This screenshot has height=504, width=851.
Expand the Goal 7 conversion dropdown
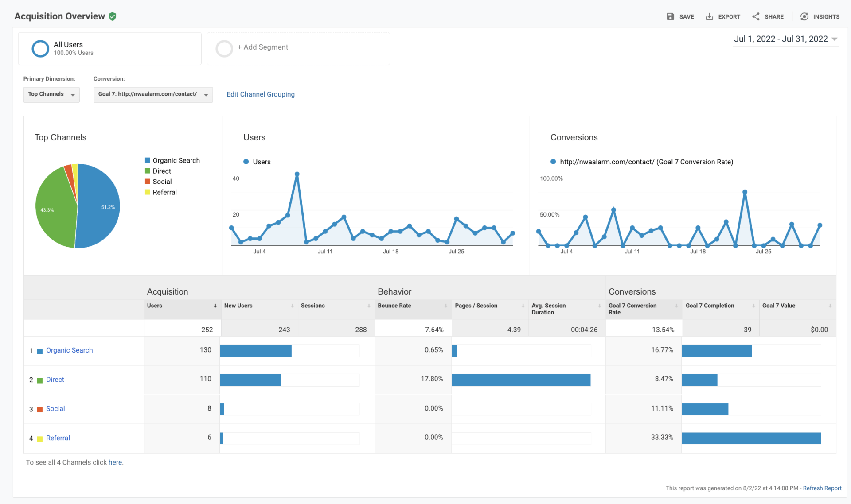tap(153, 95)
